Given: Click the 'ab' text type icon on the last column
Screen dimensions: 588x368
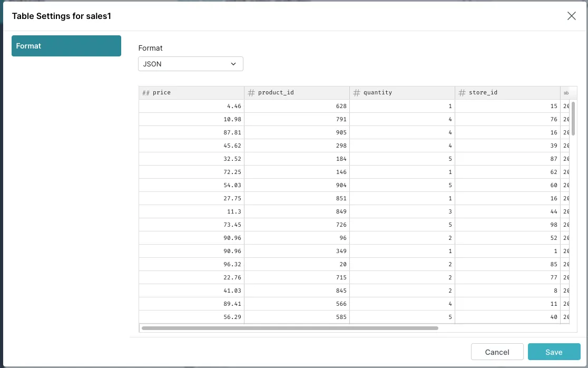Looking at the screenshot, I should click(x=567, y=92).
